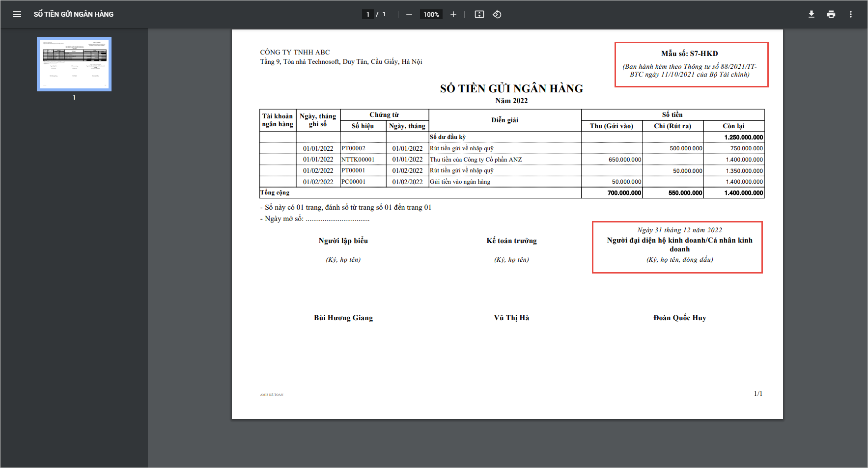The image size is (868, 468).
Task: Print the document using the printer icon
Action: [x=831, y=14]
